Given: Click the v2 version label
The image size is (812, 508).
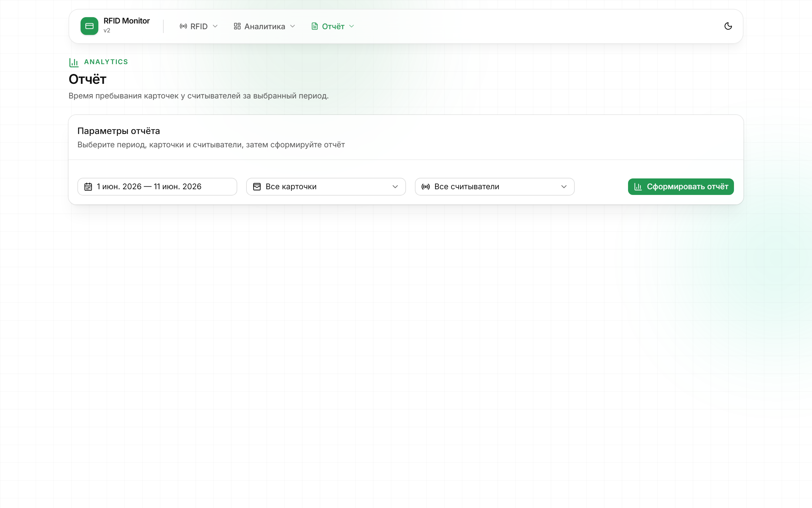Looking at the screenshot, I should point(107,30).
